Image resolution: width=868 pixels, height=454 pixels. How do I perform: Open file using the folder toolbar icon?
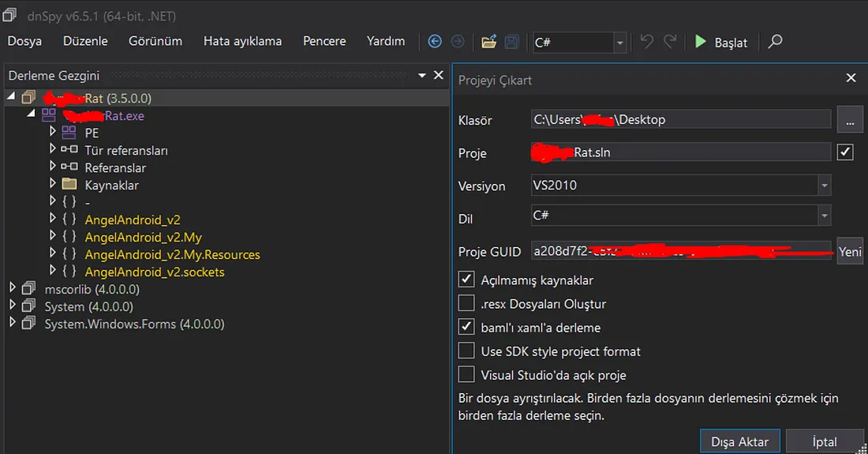(x=488, y=42)
